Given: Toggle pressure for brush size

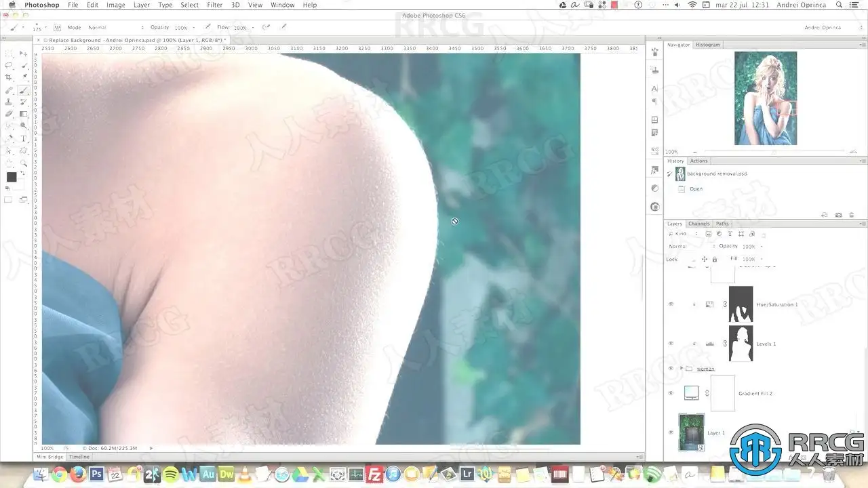Looking at the screenshot, I should [283, 28].
